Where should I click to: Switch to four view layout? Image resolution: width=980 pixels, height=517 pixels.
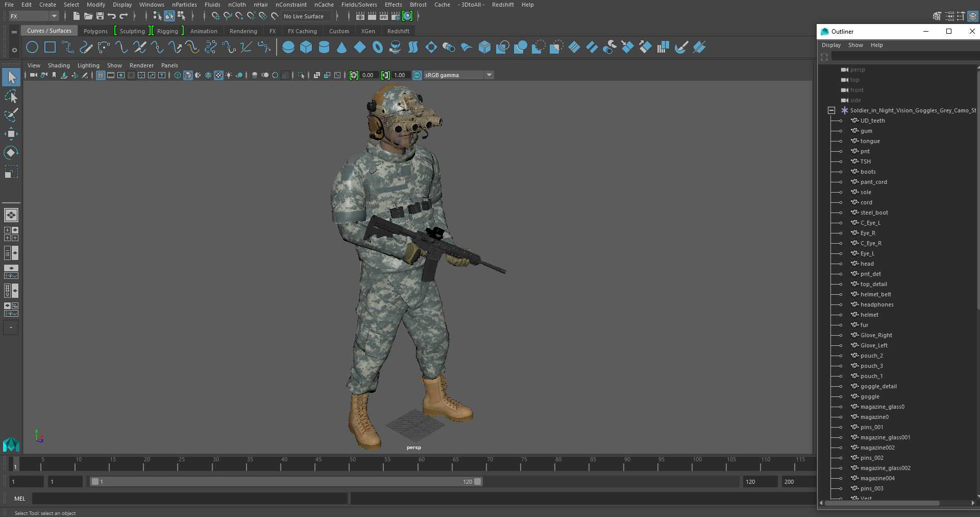(11, 234)
